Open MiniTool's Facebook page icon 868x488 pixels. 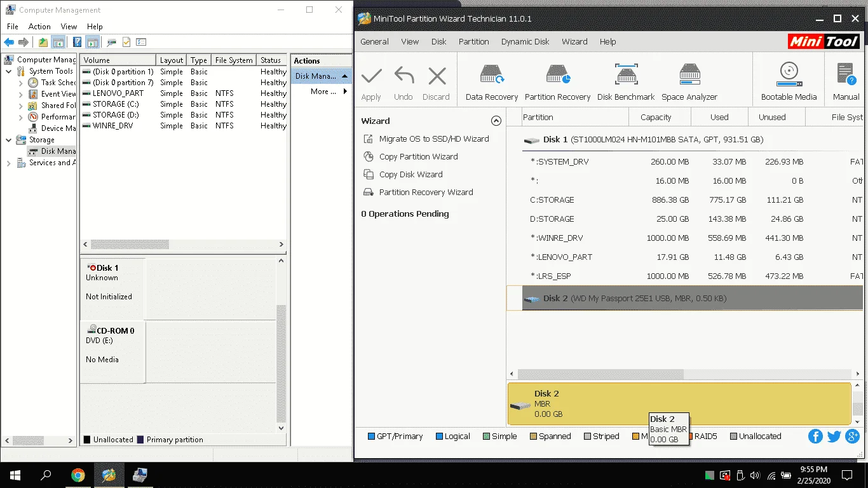click(x=816, y=437)
